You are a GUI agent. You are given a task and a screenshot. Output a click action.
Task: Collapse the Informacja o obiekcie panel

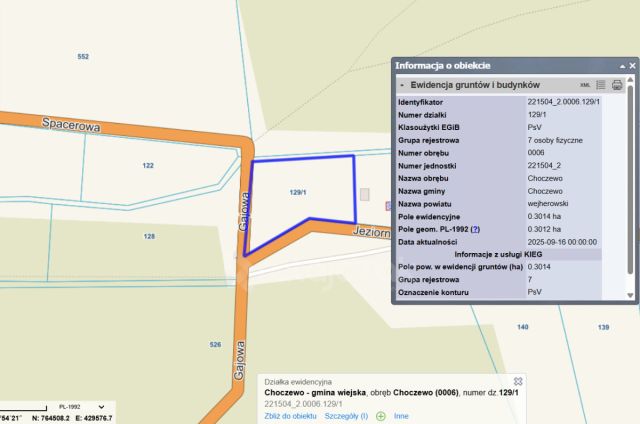coord(622,66)
